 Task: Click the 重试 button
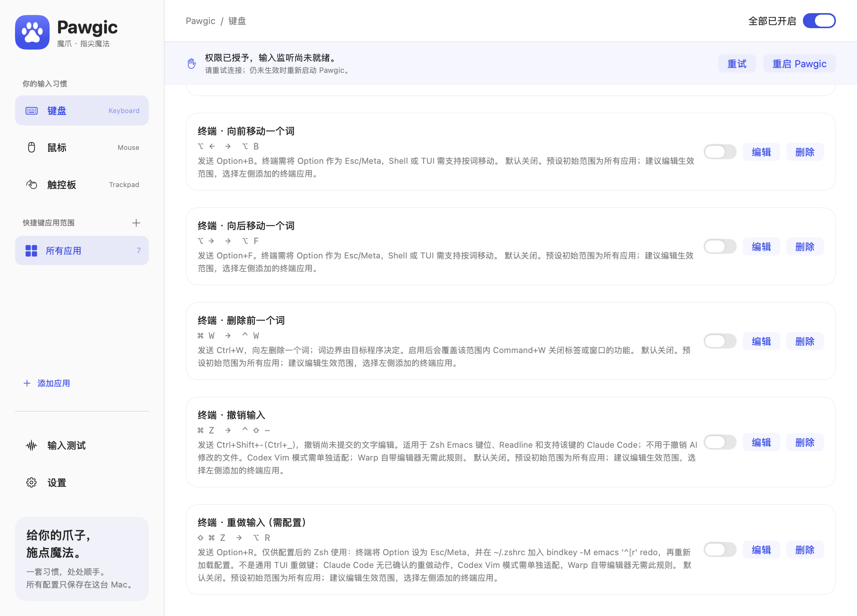(x=737, y=63)
